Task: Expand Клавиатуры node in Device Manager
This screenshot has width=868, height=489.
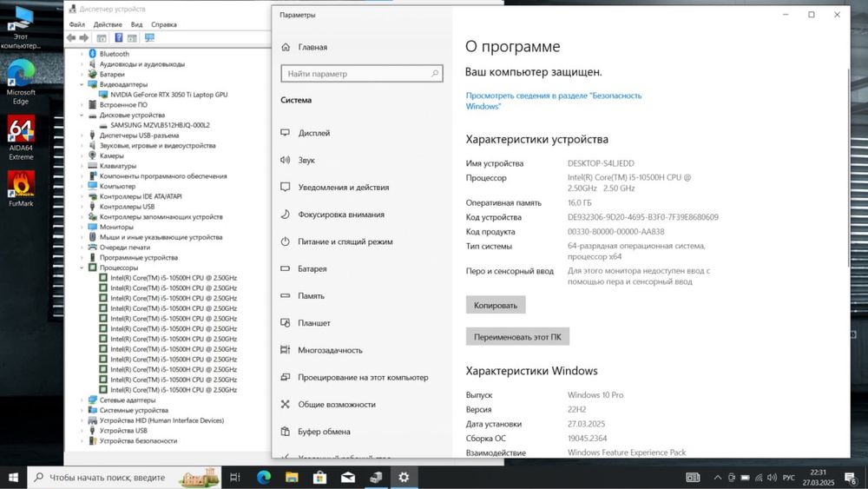Action: pyautogui.click(x=82, y=166)
